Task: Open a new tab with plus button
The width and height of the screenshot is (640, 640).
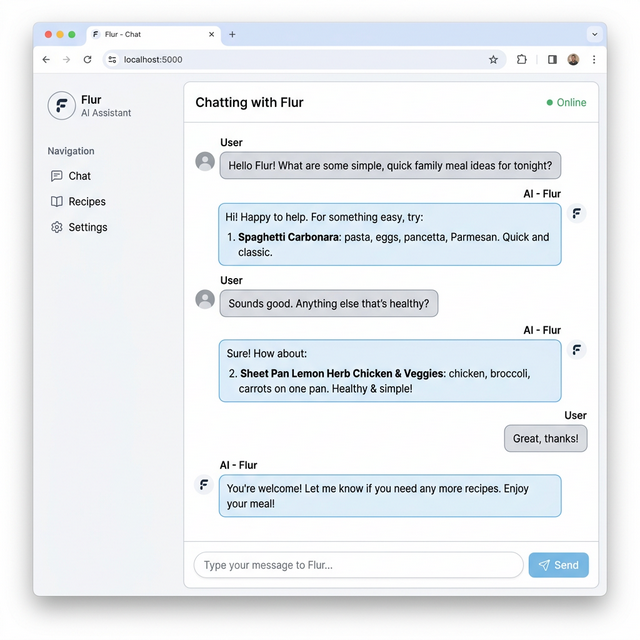Action: pos(232,34)
